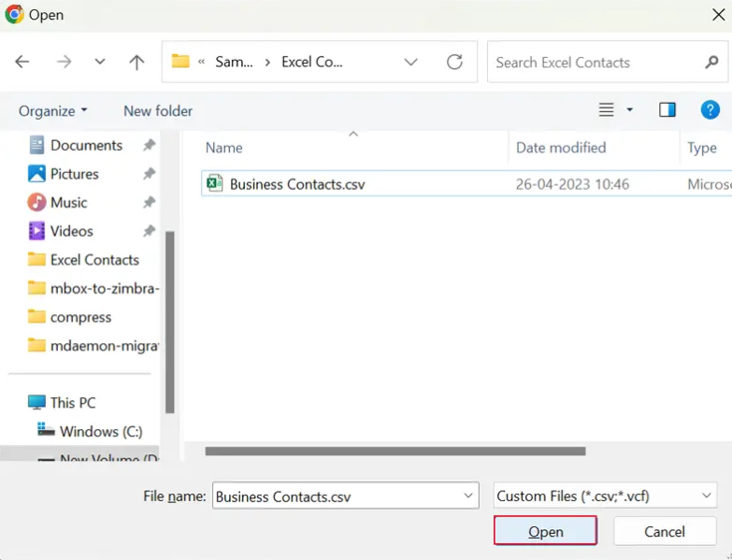
Task: Change view layout icon
Action: tap(607, 109)
